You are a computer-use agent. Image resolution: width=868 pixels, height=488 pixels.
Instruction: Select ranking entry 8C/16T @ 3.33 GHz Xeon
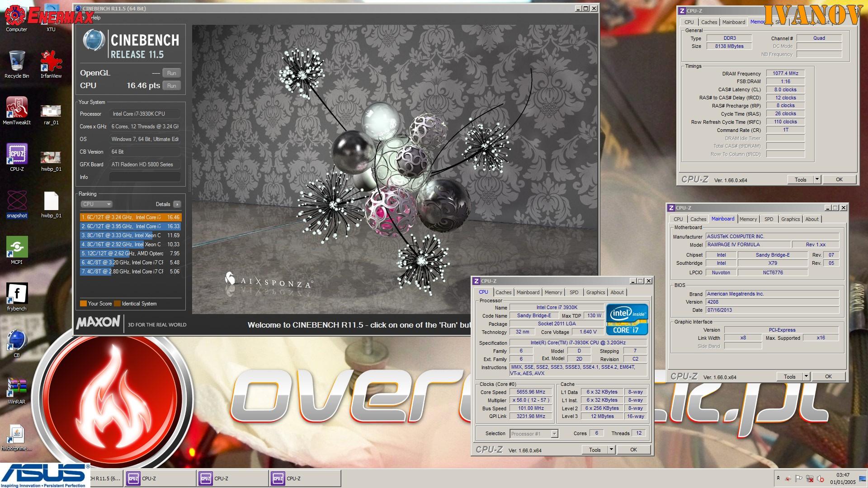pyautogui.click(x=131, y=235)
